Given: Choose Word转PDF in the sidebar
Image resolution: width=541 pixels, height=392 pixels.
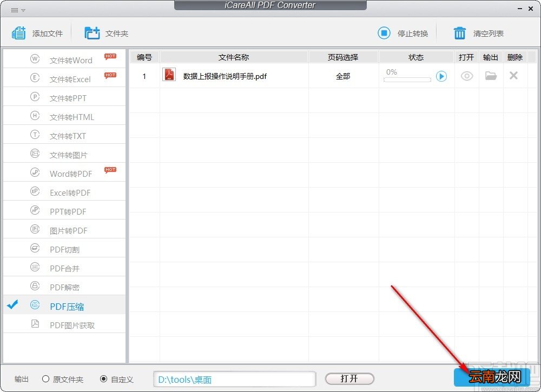Looking at the screenshot, I should point(64,172).
